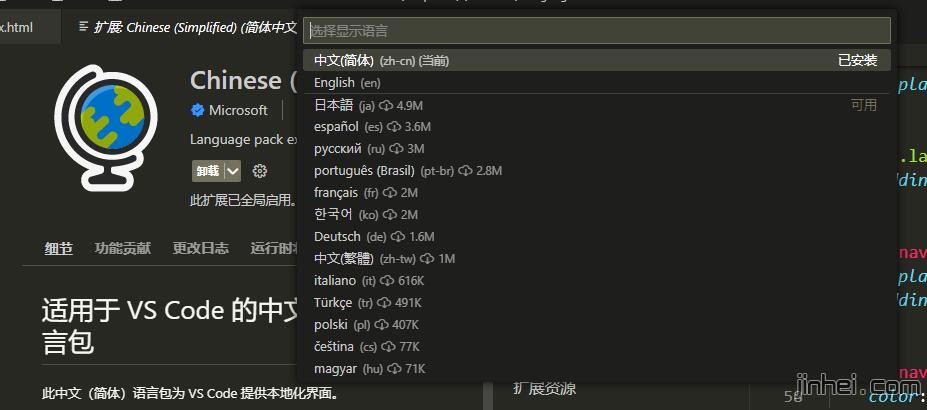Click download icon next to 한국어
927x410 pixels.
[390, 214]
